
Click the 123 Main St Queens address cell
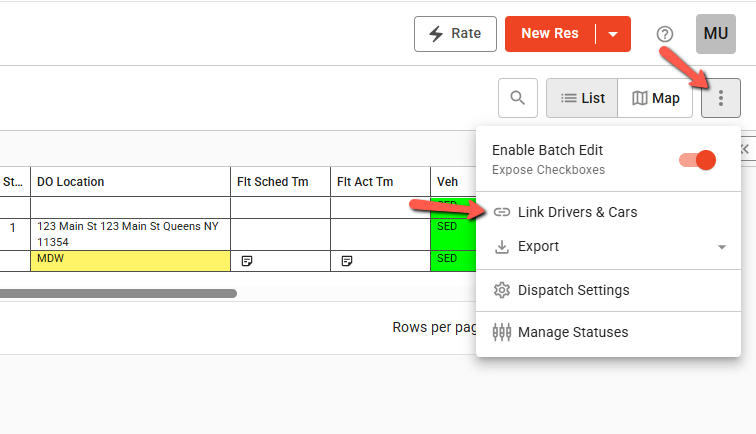pos(130,234)
